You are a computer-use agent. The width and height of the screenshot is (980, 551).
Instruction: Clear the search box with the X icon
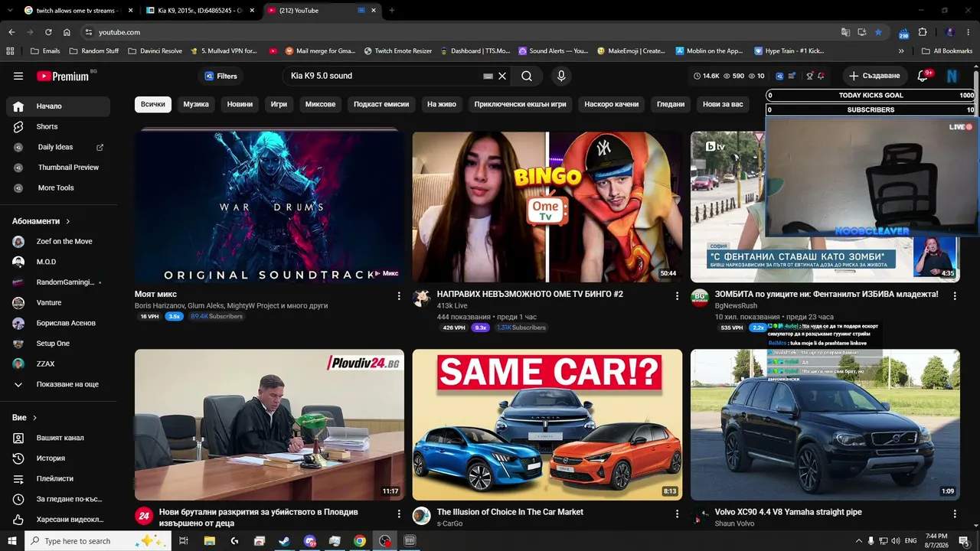click(502, 76)
